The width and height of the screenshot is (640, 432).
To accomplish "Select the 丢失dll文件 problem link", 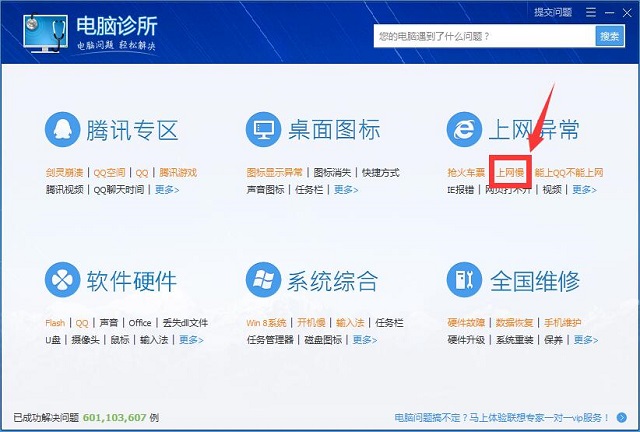I will (x=185, y=323).
